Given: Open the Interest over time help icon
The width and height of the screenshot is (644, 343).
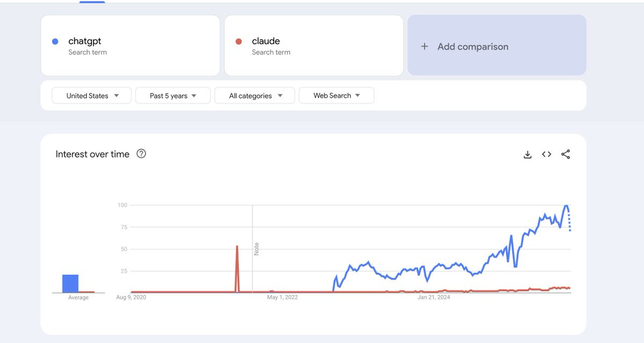Looking at the screenshot, I should coord(141,154).
